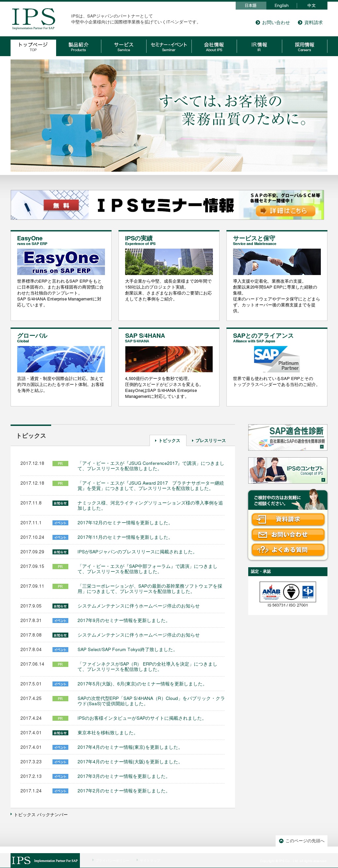Click the PR tag on 2017.12.18 first row
Viewport: 338px width, 868px height.
pos(60,464)
